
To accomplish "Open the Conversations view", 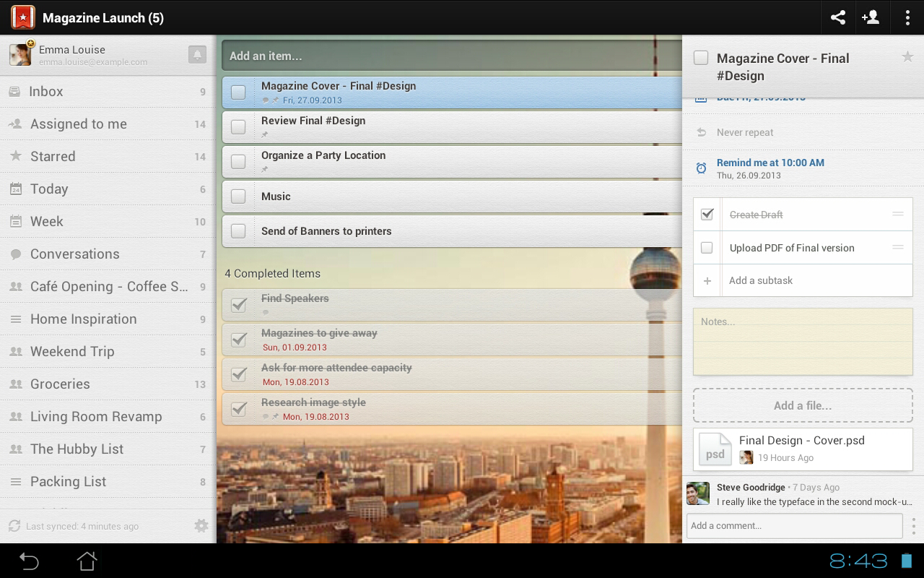I will 74,254.
